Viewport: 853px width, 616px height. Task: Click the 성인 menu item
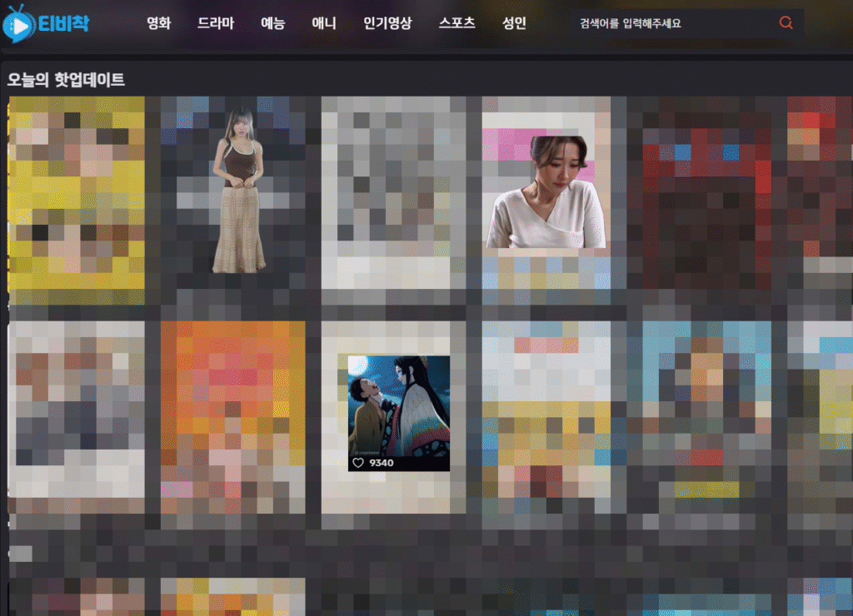coord(514,23)
